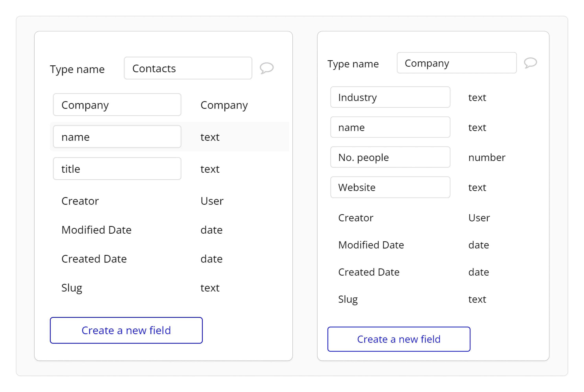Click the text type beside Company panel name field

pos(477,128)
